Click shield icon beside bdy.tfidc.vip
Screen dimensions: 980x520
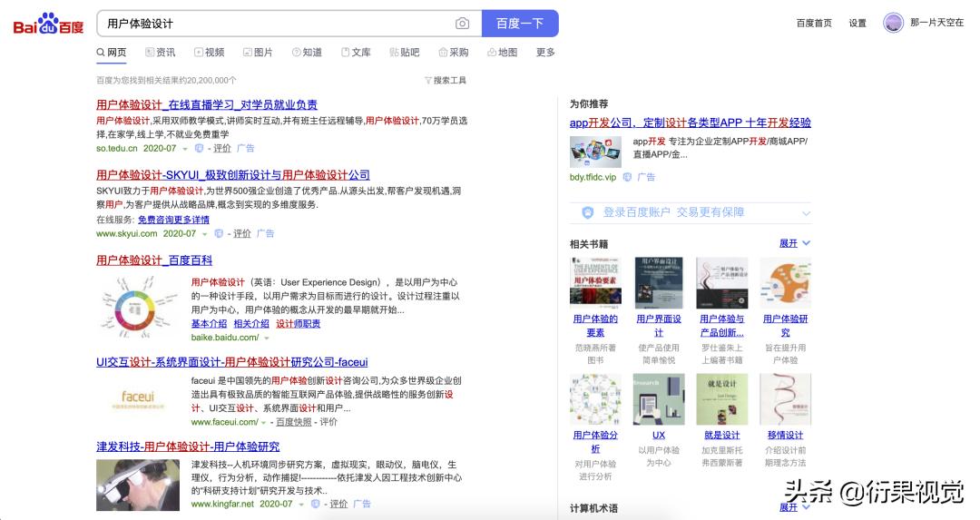627,178
